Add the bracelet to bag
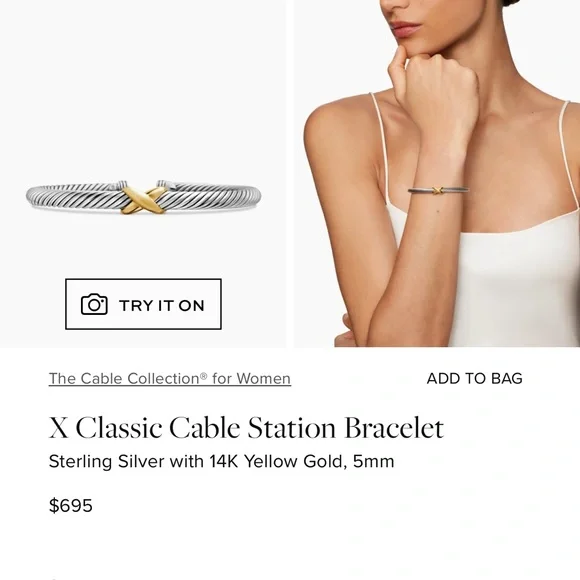 click(x=475, y=378)
